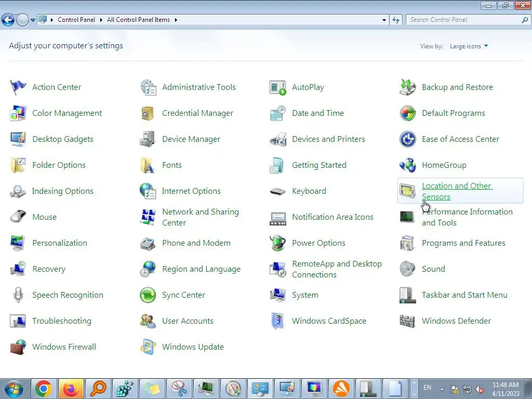
Task: Open the Personalization icon
Action: 18,243
